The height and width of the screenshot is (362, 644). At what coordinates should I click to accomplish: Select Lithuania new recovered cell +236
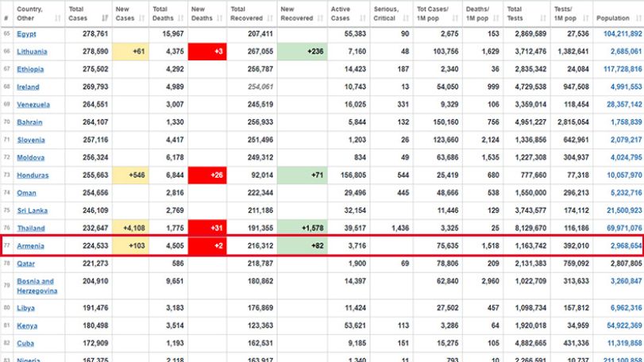click(x=303, y=52)
